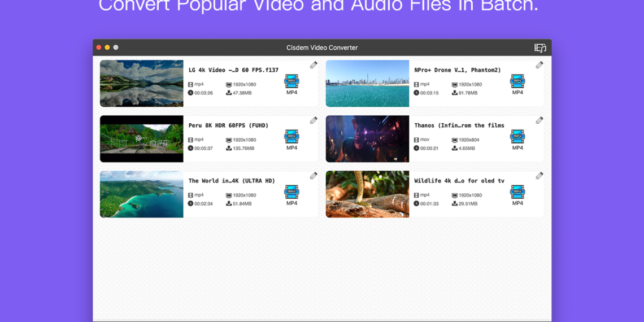The image size is (644, 322).
Task: Click edit pencil for The World in 4K
Action: click(x=314, y=176)
